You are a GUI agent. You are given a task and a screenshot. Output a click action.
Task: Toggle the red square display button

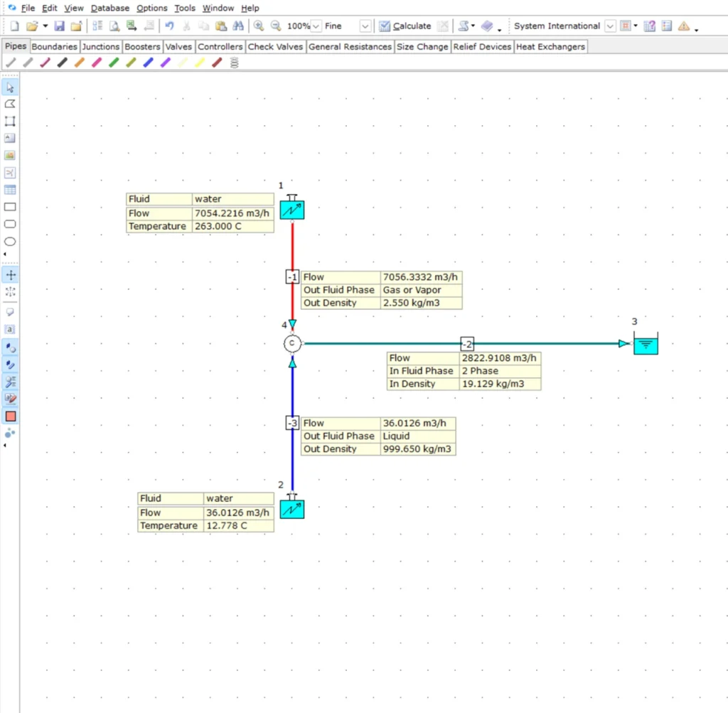(x=10, y=417)
